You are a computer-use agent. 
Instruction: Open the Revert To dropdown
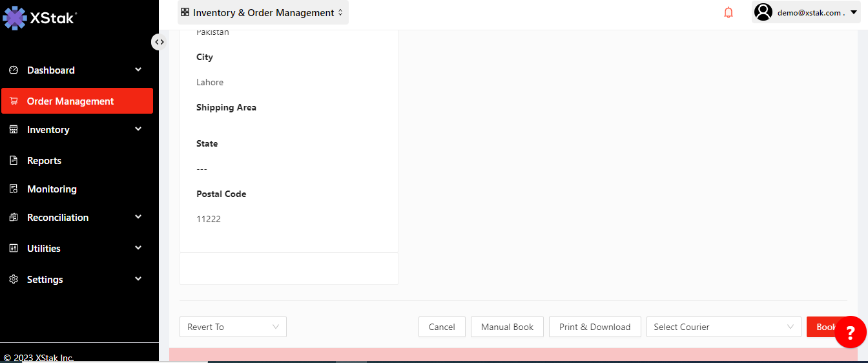coord(232,327)
